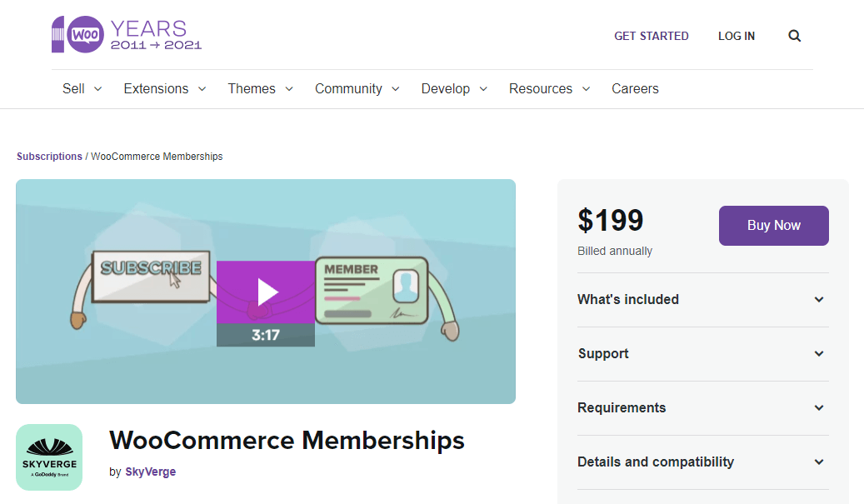
Task: Open the Sell dropdown menu
Action: (82, 89)
